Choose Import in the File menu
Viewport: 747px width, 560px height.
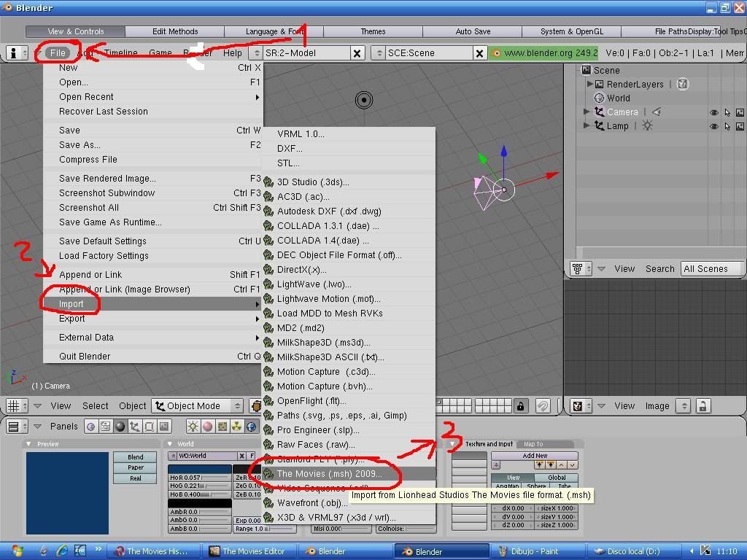153,304
